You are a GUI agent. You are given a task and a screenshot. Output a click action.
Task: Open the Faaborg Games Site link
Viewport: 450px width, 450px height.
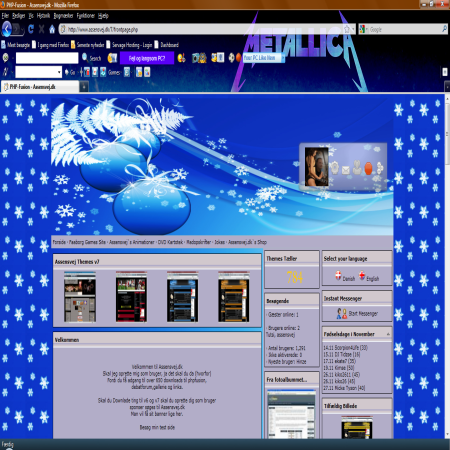[x=87, y=242]
